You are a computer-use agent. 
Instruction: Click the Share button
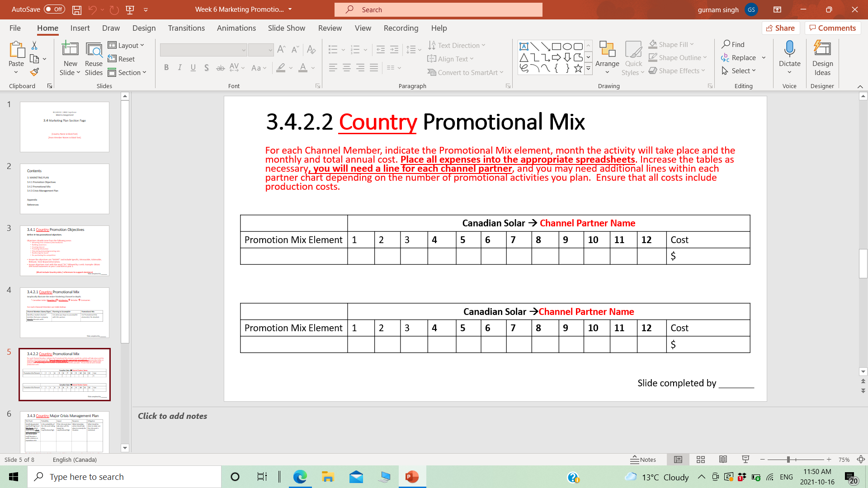point(781,28)
